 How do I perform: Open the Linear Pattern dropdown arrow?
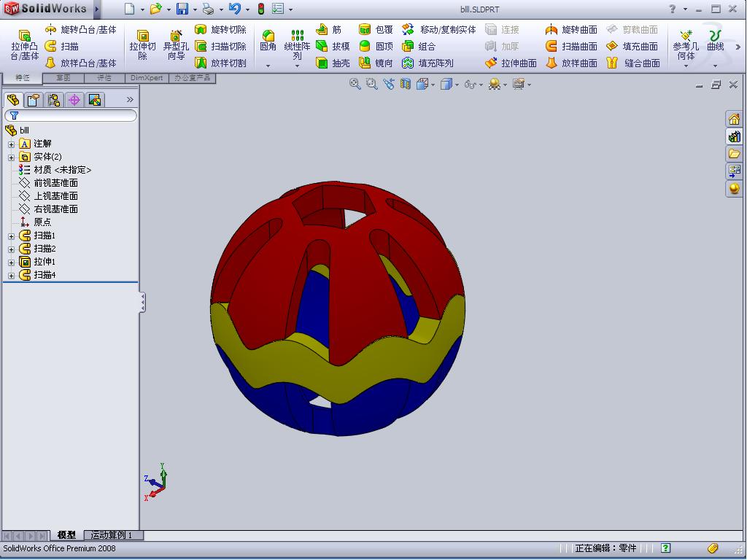(298, 66)
